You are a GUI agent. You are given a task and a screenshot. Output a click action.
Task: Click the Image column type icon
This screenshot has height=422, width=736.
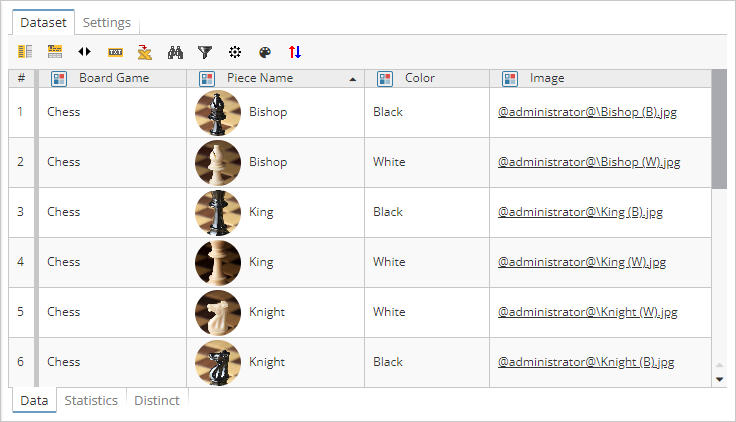tap(510, 78)
